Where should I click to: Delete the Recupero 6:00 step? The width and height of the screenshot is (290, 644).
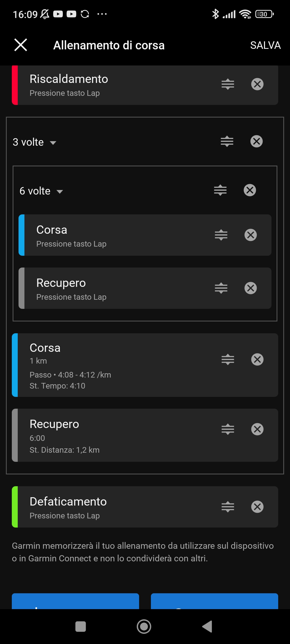pos(257,429)
